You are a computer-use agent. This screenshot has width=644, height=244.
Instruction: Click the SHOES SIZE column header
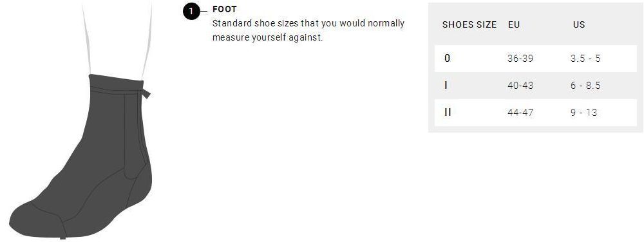tap(469, 24)
